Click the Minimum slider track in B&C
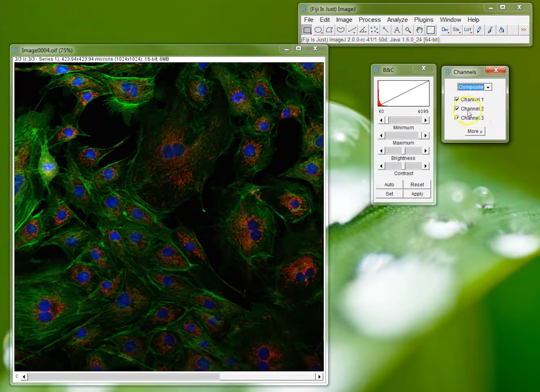540x392 pixels. pyautogui.click(x=403, y=120)
